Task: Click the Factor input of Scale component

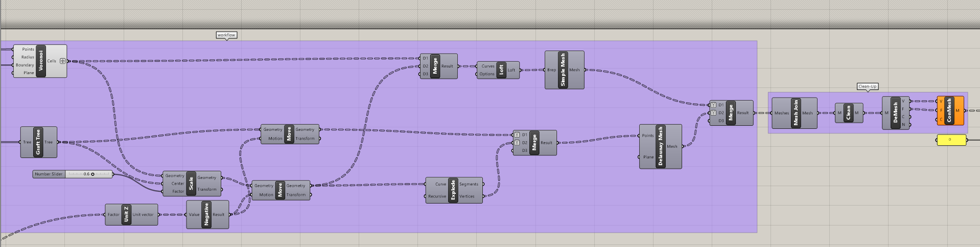Action: [x=177, y=191]
